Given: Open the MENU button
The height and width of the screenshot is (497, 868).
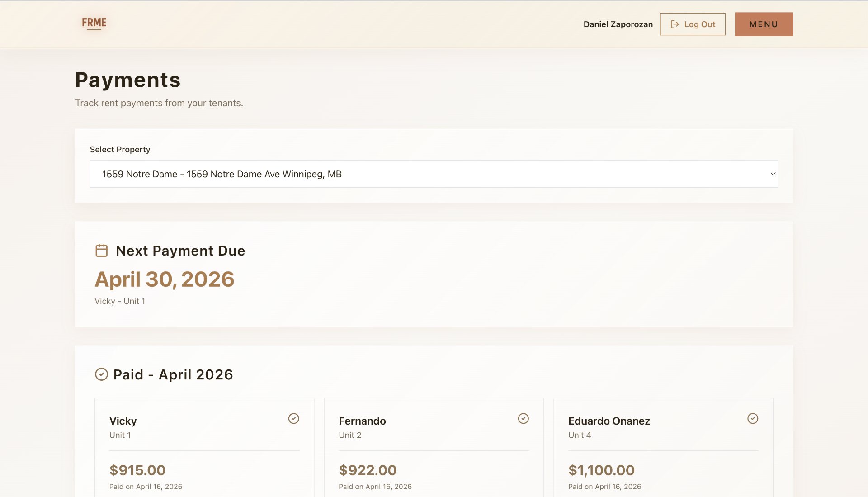Looking at the screenshot, I should 764,24.
